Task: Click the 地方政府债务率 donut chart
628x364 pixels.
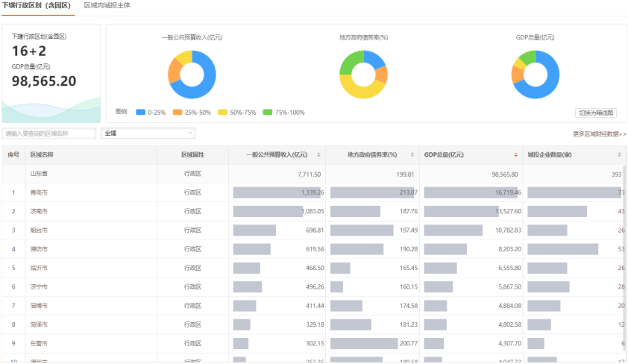Action: tap(363, 75)
